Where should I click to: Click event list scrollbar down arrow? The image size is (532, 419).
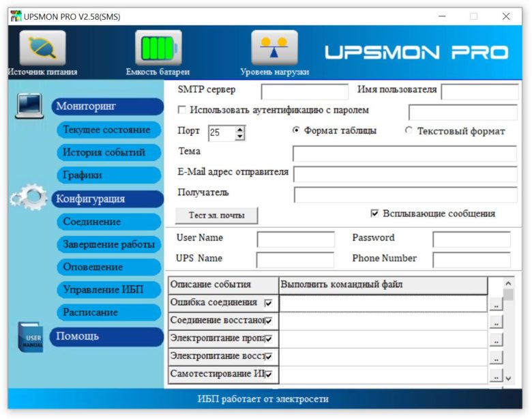click(x=508, y=378)
